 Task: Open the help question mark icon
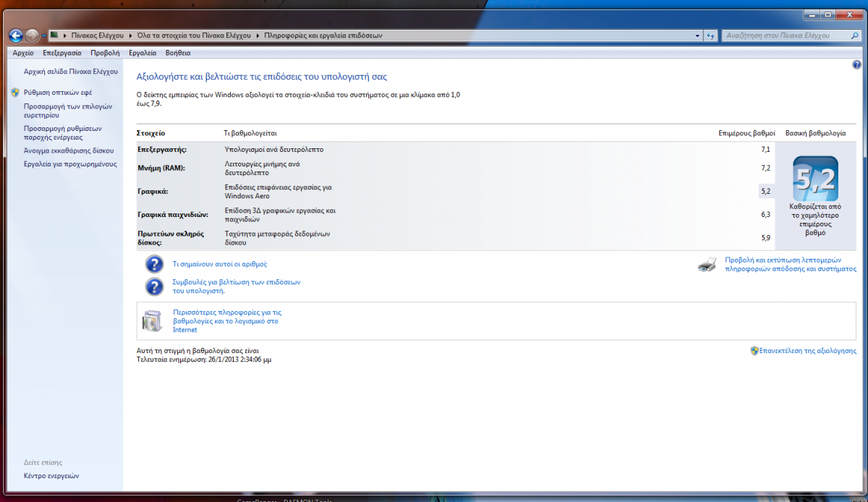click(x=856, y=65)
